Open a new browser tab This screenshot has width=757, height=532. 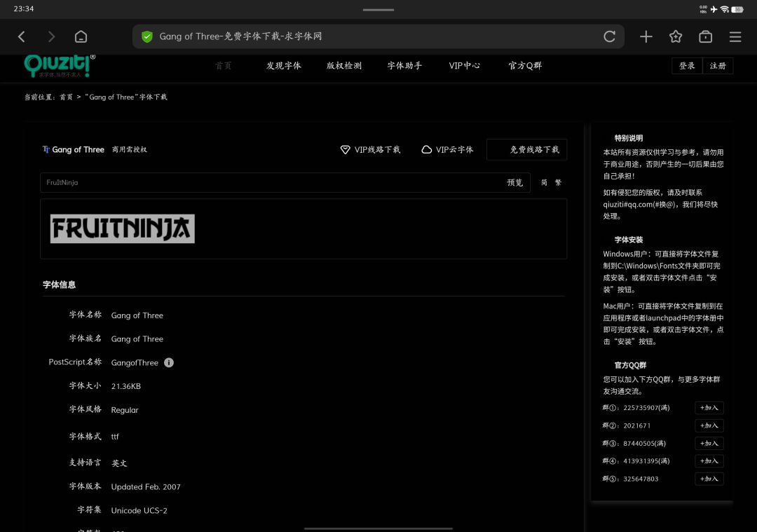(646, 36)
